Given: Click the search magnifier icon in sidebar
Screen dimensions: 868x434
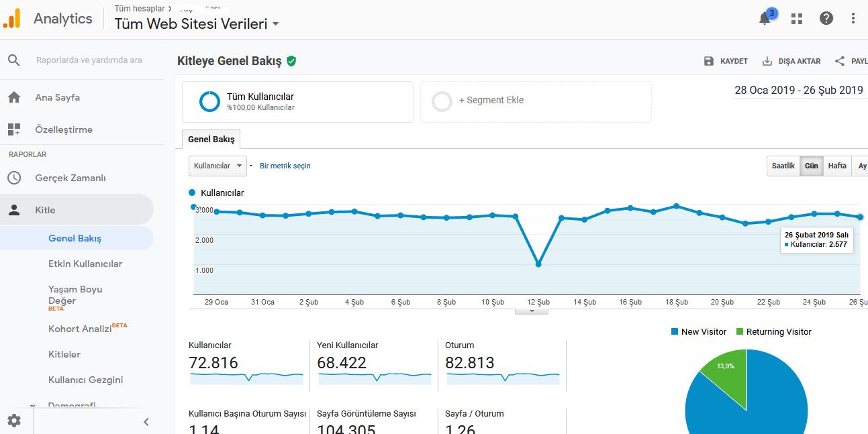Looking at the screenshot, I should click(x=14, y=60).
